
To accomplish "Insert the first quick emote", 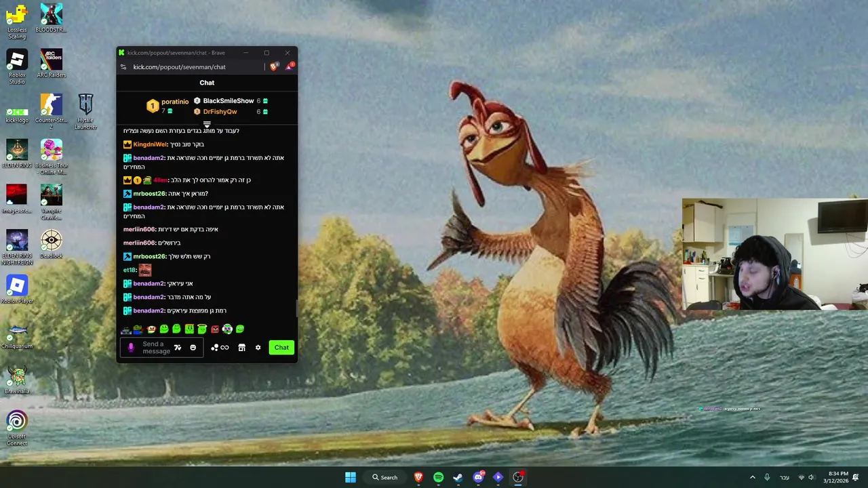I will click(126, 329).
